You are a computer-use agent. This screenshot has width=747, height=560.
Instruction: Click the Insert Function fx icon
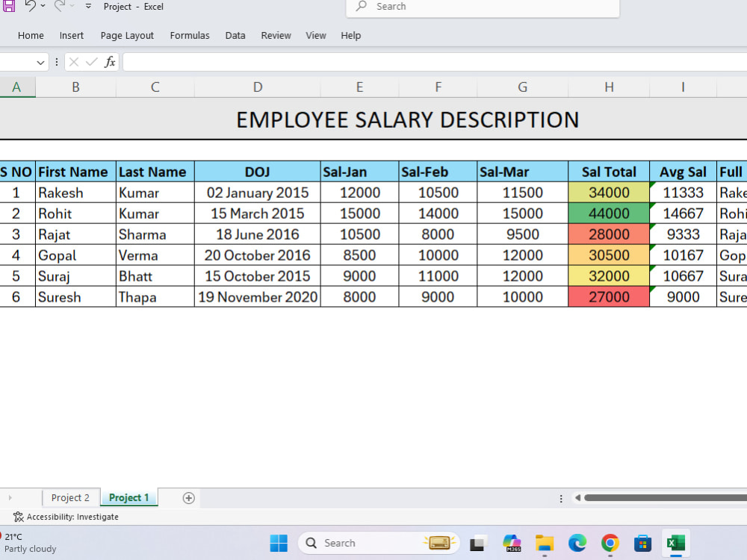[110, 62]
